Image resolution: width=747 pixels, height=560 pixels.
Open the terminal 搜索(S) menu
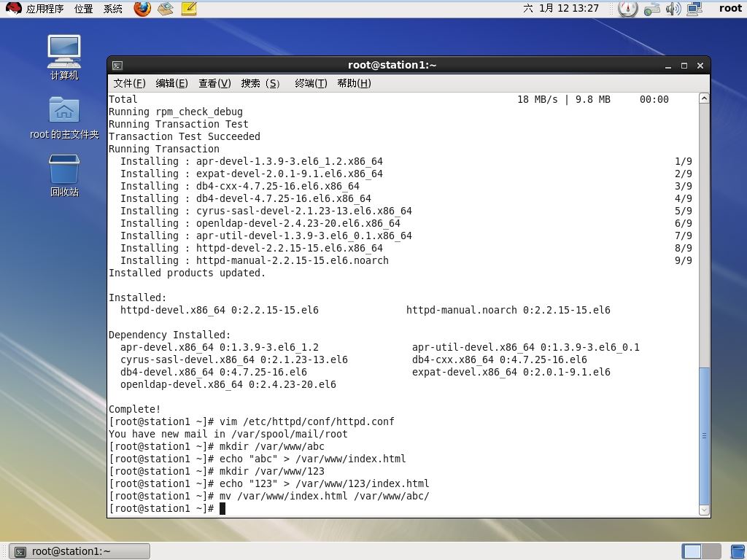(260, 83)
